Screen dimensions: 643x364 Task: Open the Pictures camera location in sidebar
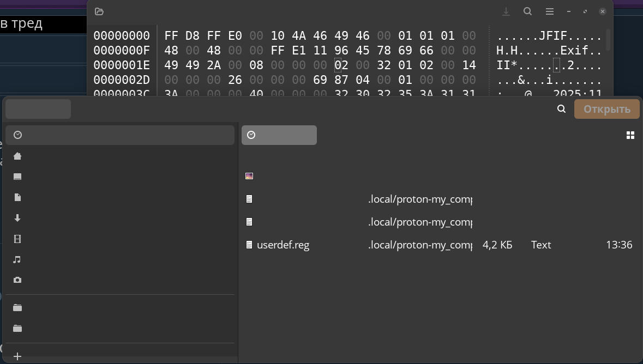click(x=17, y=280)
